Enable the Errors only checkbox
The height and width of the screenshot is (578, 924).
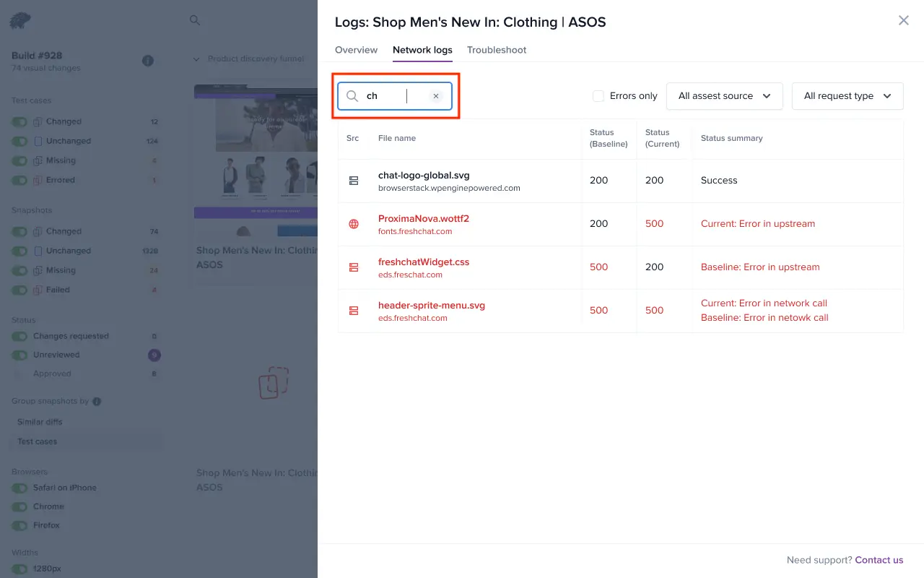tap(598, 96)
